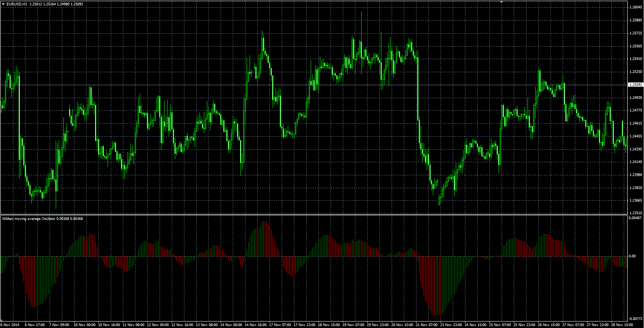Select the highlighted current price label 1.25092
Screen dimensions: 644x328
636,85
